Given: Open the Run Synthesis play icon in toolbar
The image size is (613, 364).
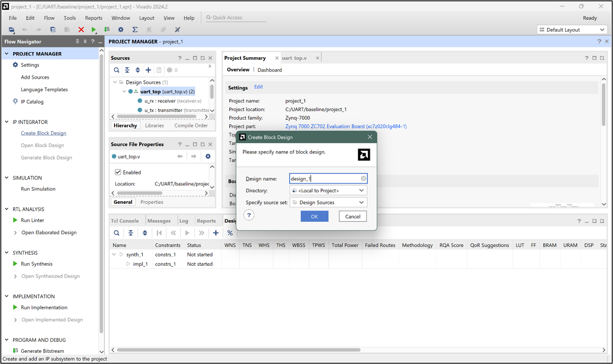Looking at the screenshot, I should (93, 29).
